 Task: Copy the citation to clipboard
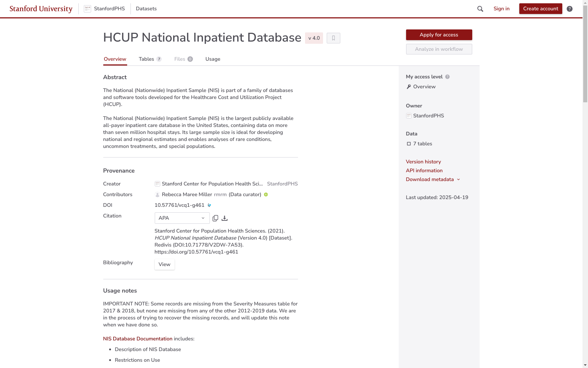[x=215, y=218]
